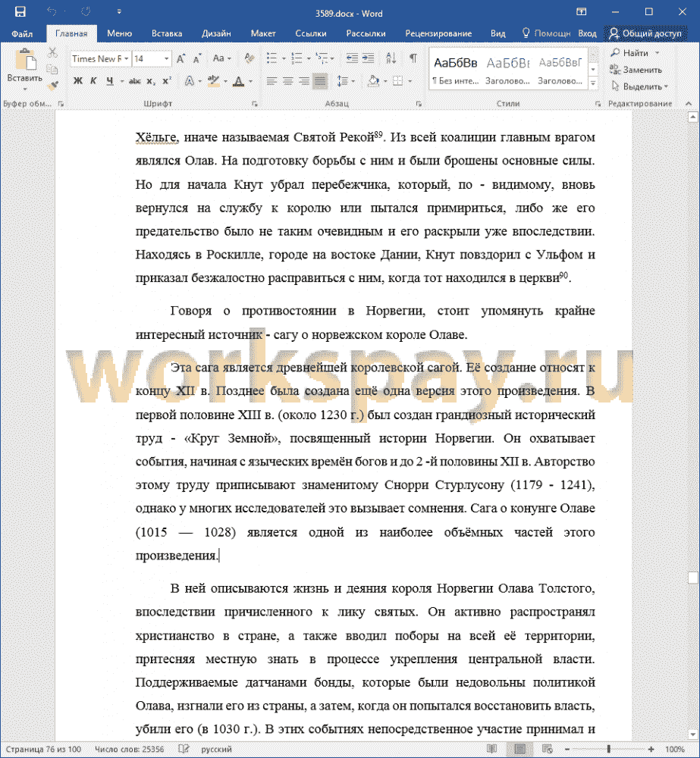The width and height of the screenshot is (700, 758).
Task: Select the first 'Заголово...' heading style
Action: coord(508,69)
